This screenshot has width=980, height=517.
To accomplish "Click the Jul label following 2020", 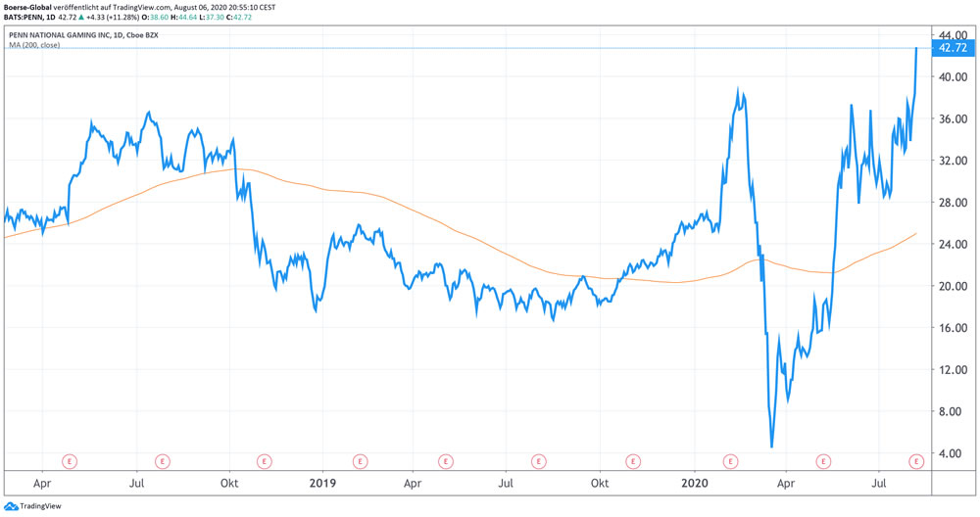I will 879,484.
